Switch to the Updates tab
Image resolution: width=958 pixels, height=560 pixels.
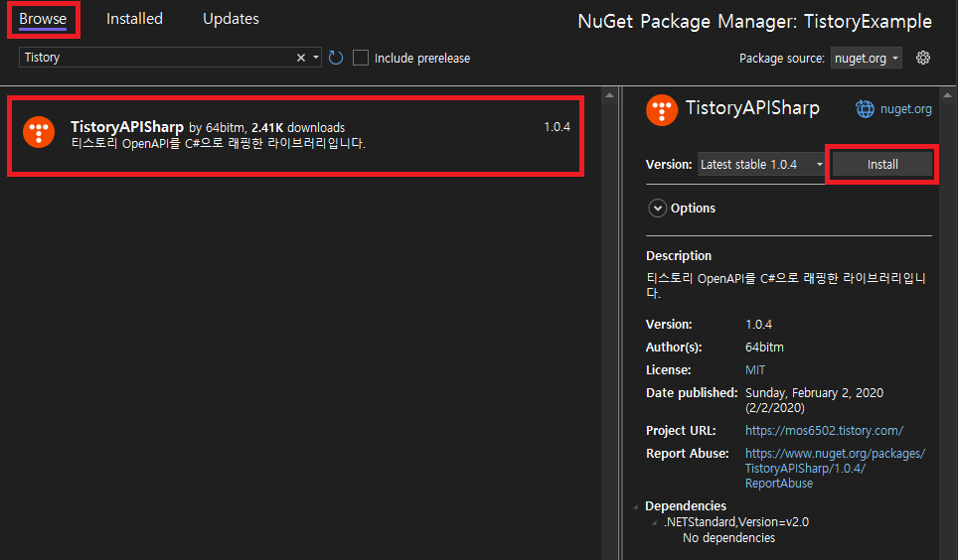click(x=231, y=19)
